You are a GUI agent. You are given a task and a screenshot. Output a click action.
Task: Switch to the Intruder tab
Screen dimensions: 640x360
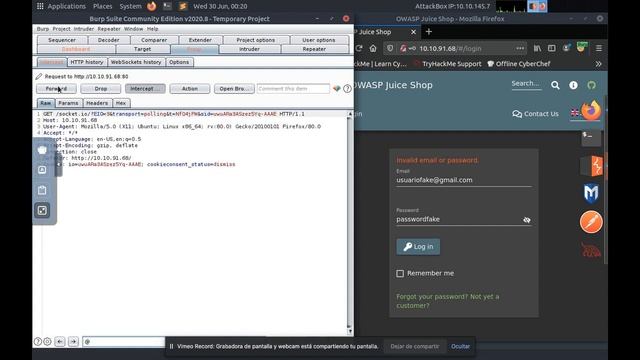point(249,49)
